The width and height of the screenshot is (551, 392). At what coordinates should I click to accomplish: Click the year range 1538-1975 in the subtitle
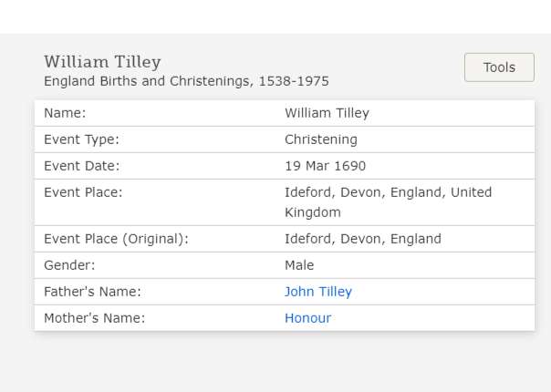pyautogui.click(x=294, y=81)
